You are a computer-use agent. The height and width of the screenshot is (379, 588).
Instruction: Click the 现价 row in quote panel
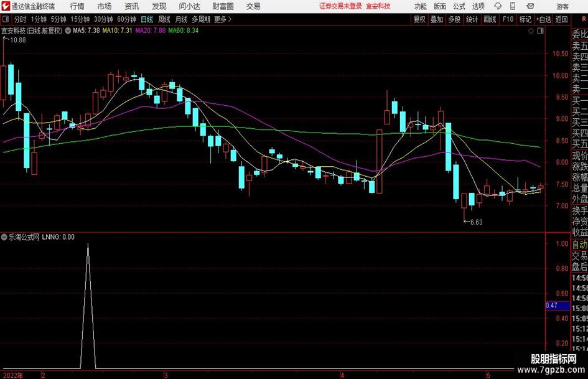click(x=580, y=156)
